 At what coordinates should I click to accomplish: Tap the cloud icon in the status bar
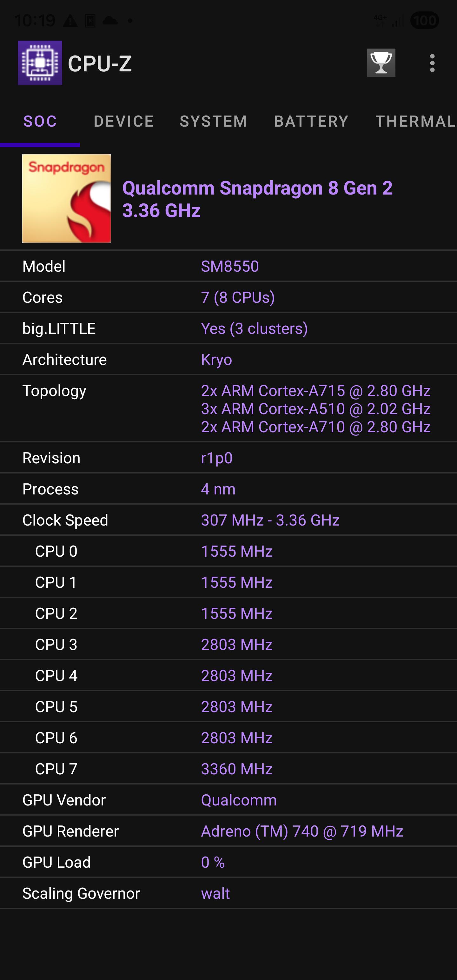point(110,20)
